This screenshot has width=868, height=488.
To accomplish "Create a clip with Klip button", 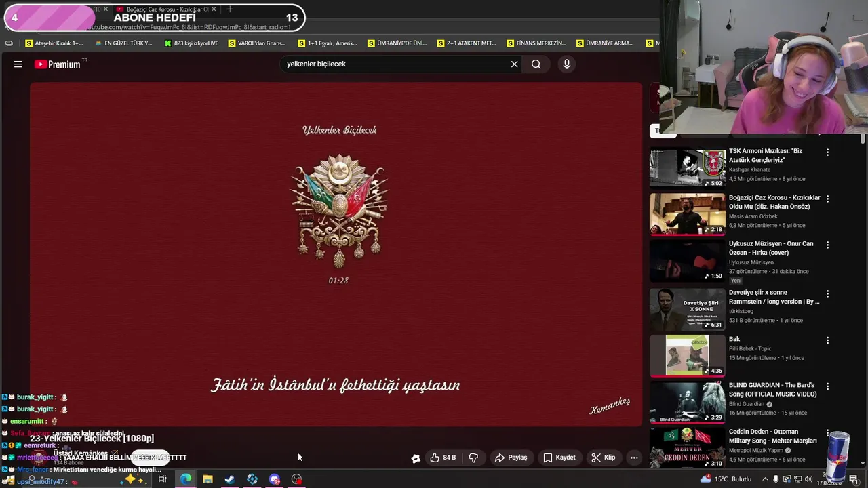I will coord(603,457).
